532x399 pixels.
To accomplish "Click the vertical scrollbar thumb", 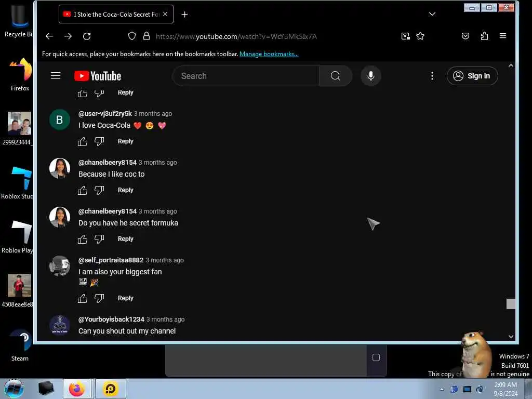I will 511,303.
